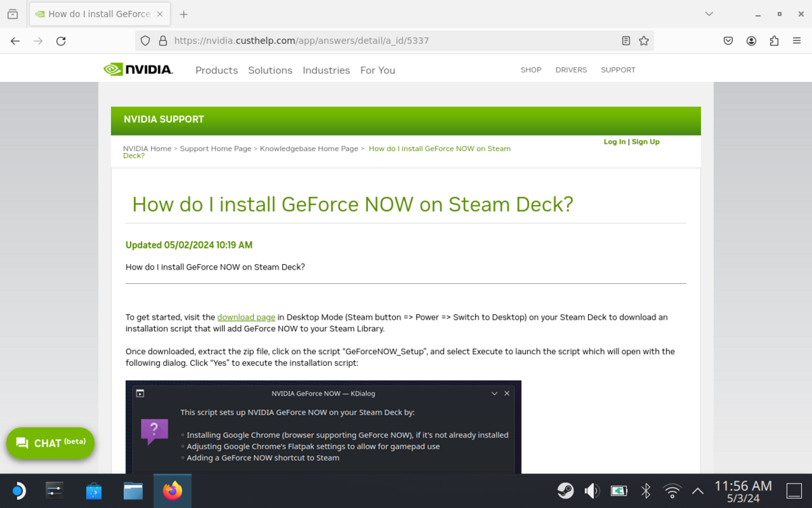Open the Steam tray icon
812x508 pixels.
(565, 491)
